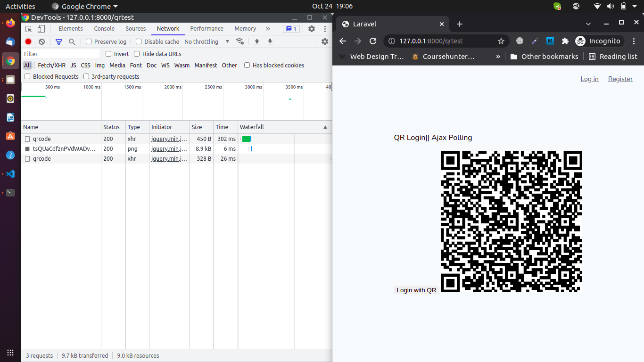Screen dimensions: 644x362
Task: Open the jquery.min.js initiator link of first row
Action: coord(169,139)
